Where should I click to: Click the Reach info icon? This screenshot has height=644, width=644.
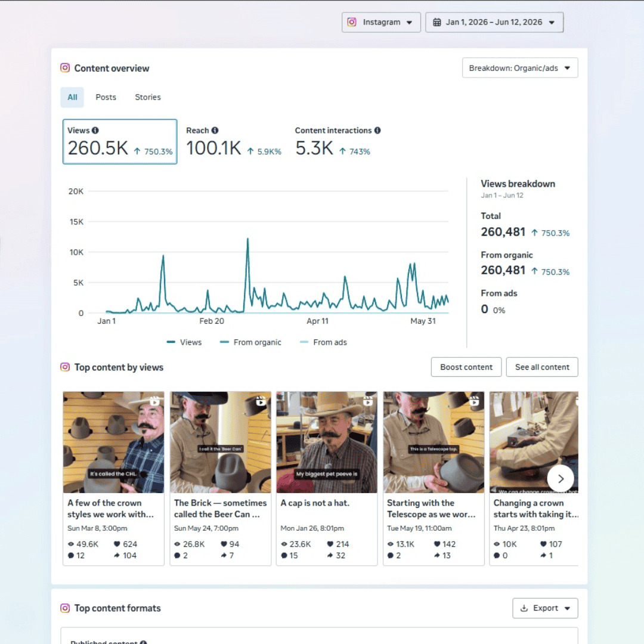[215, 130]
